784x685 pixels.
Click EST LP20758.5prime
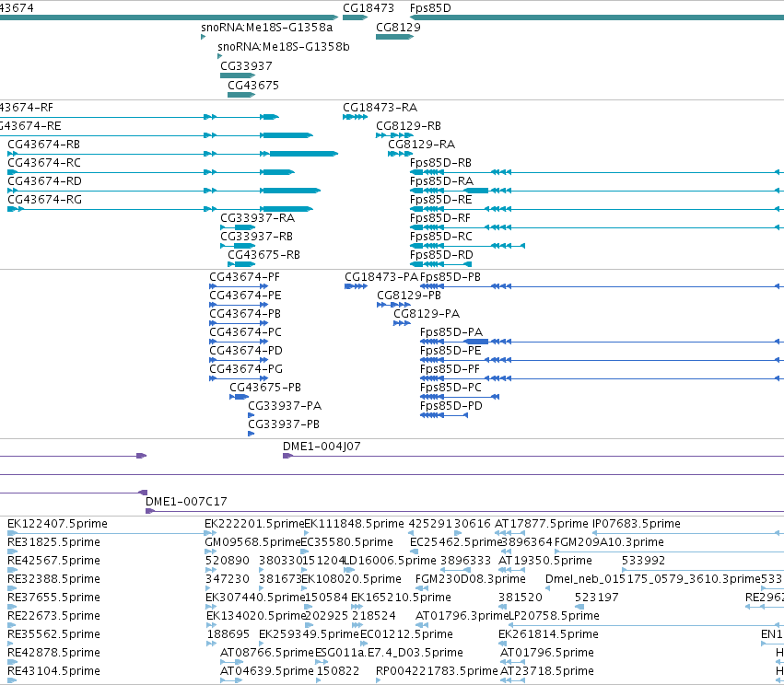[554, 616]
